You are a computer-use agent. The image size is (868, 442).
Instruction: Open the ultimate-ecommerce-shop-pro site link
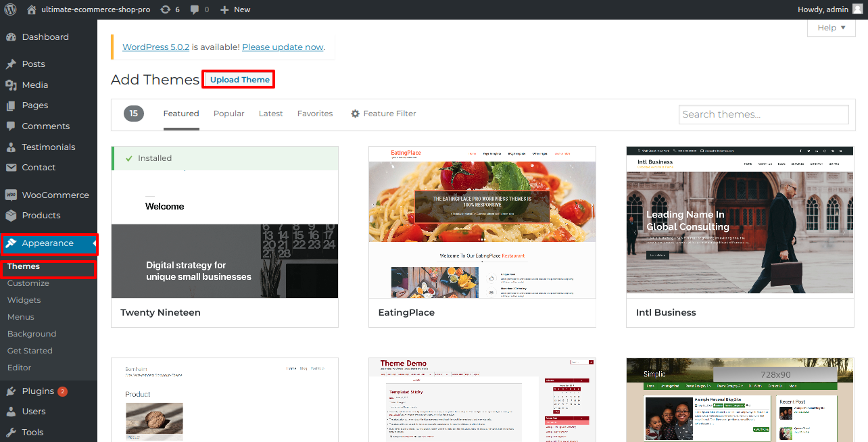click(x=96, y=9)
